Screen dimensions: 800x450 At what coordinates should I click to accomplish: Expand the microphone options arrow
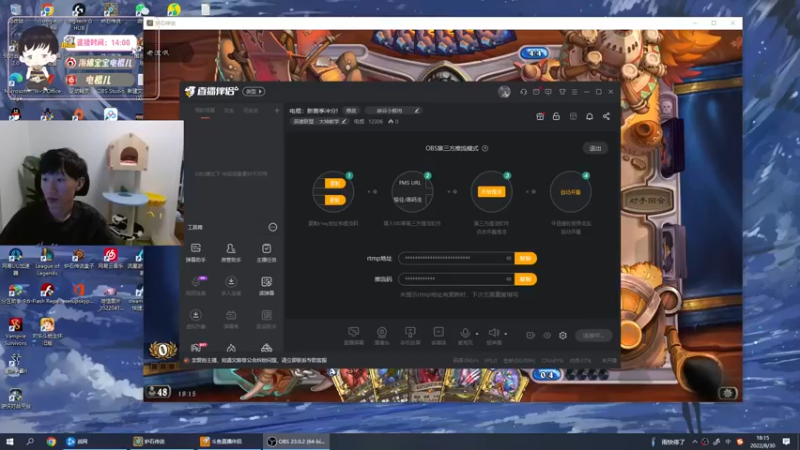point(477,334)
